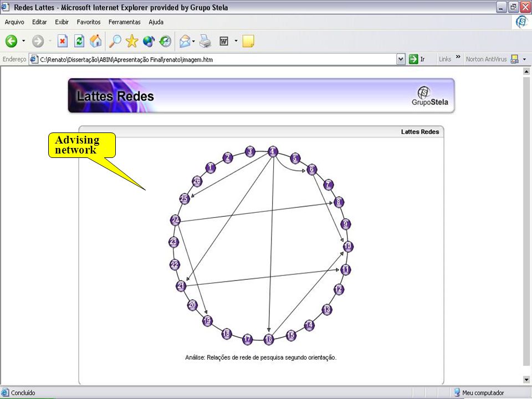Click the Forward navigation button
The width and height of the screenshot is (532, 399).
click(38, 42)
